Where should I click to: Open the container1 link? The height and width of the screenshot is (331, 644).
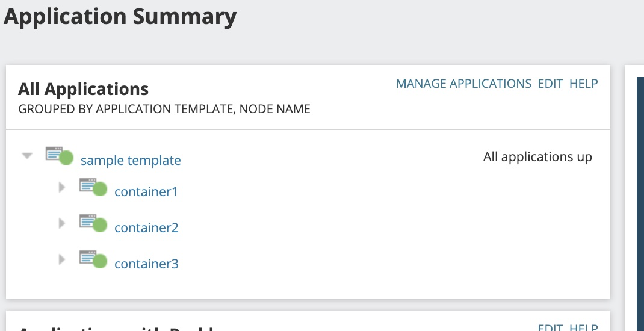point(146,192)
